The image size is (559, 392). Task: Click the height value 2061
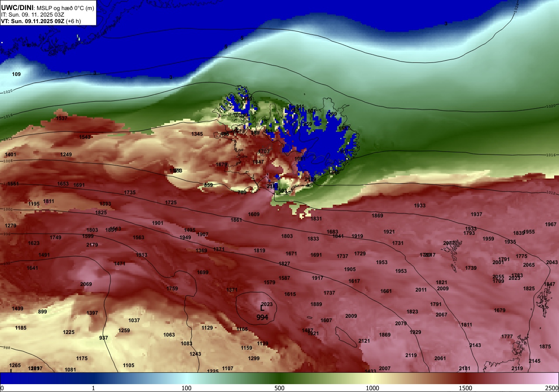(x=440, y=358)
